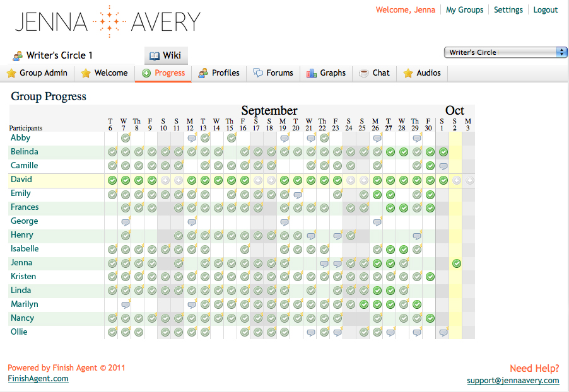
Task: Open the Wiki tab
Action: pos(166,55)
